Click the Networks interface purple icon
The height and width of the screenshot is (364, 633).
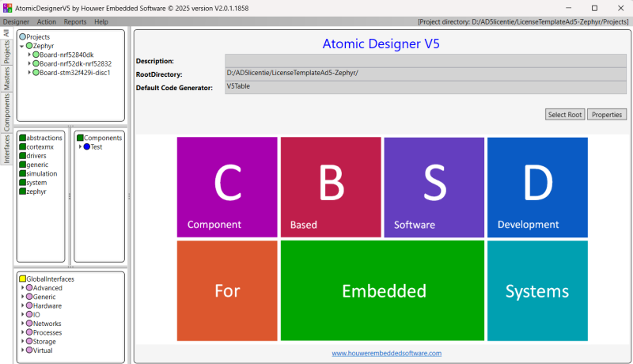coord(29,323)
